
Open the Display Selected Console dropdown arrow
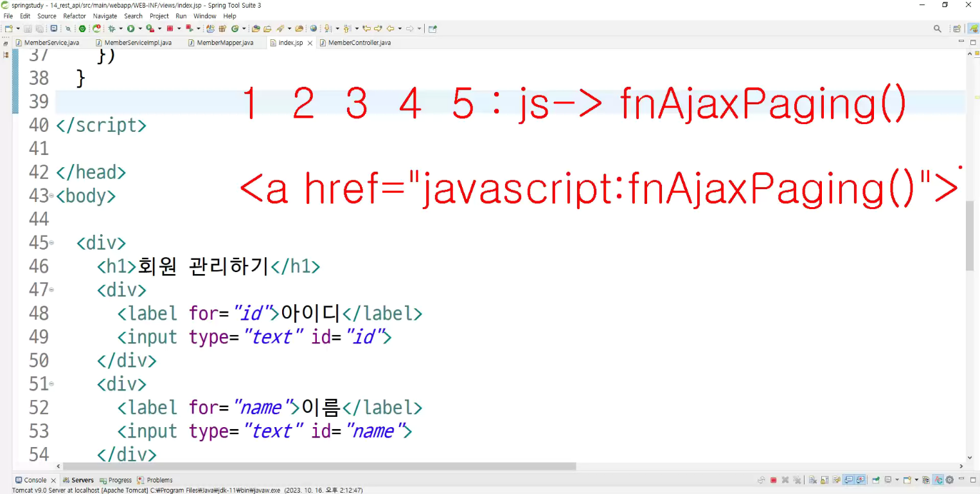(896, 480)
